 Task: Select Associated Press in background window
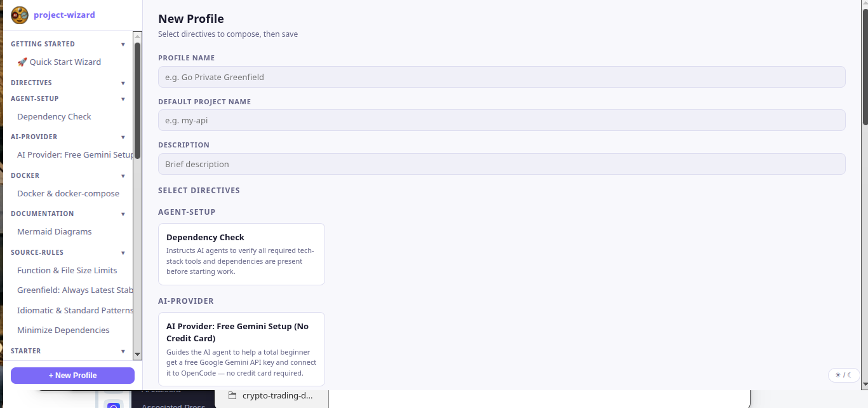click(x=173, y=405)
